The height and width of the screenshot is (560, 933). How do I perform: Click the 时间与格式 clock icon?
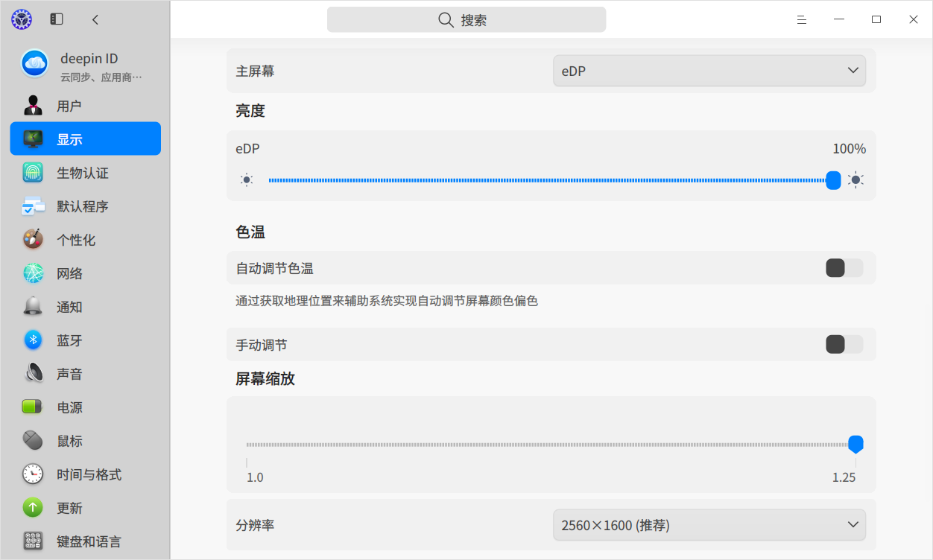33,474
